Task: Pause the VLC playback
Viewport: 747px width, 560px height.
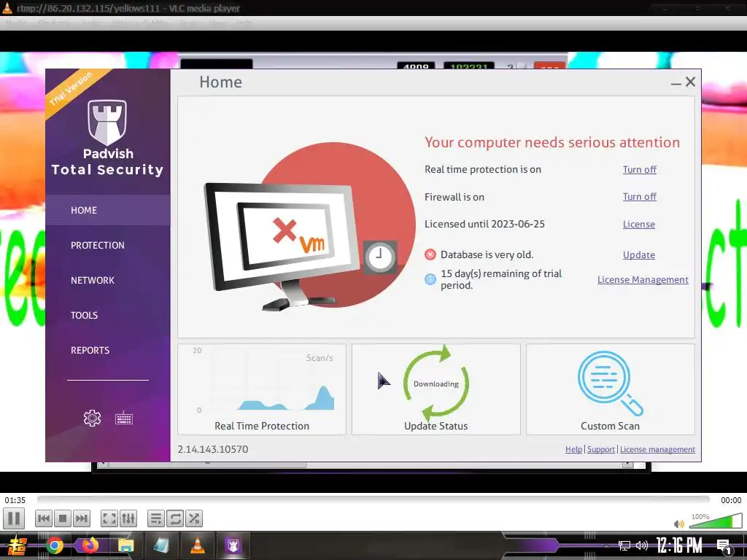Action: 15,518
